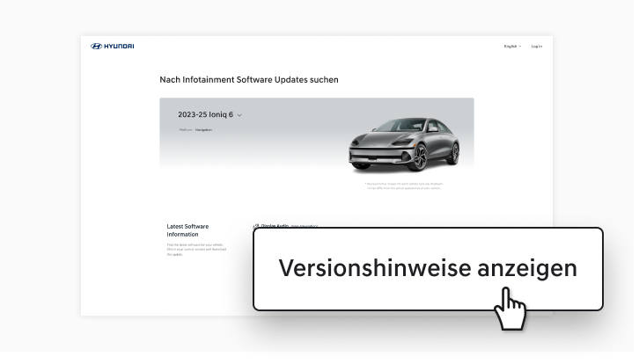Expand the chevron next to Ioniq 6

(x=239, y=115)
